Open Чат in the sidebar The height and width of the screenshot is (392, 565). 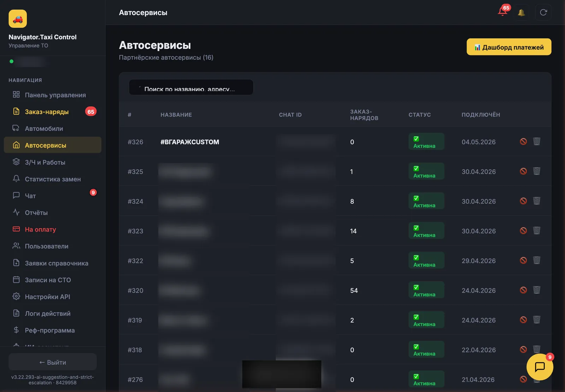[x=53, y=195]
